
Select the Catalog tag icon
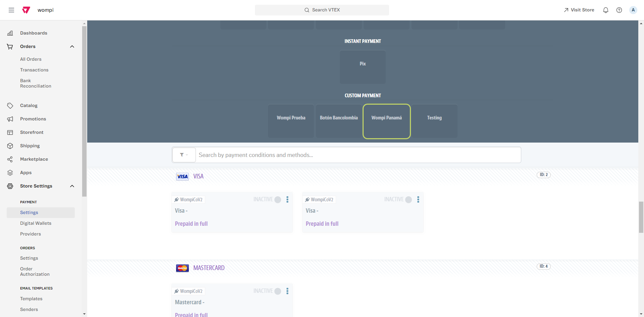pos(10,105)
